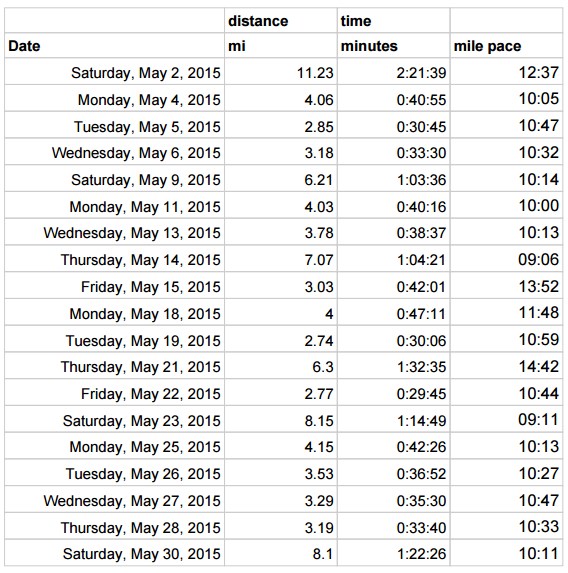The image size is (568, 573).
Task: Click the 12:37 mile pace cell
Action: pyautogui.click(x=506, y=72)
